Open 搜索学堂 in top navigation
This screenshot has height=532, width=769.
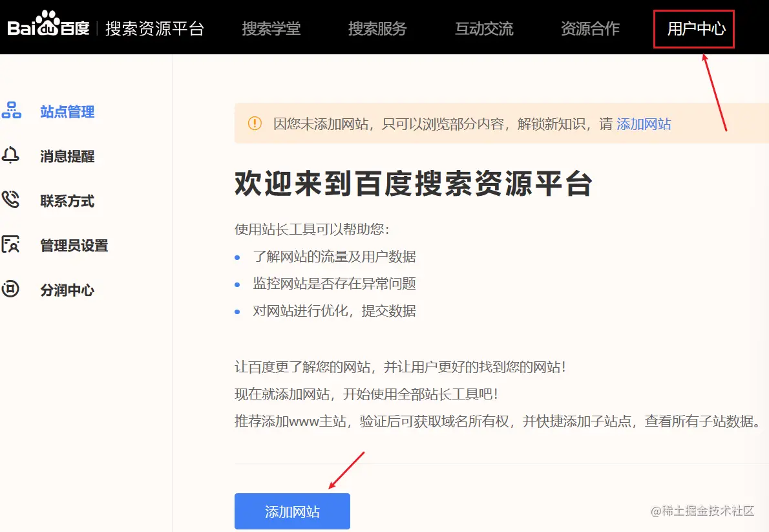click(271, 28)
